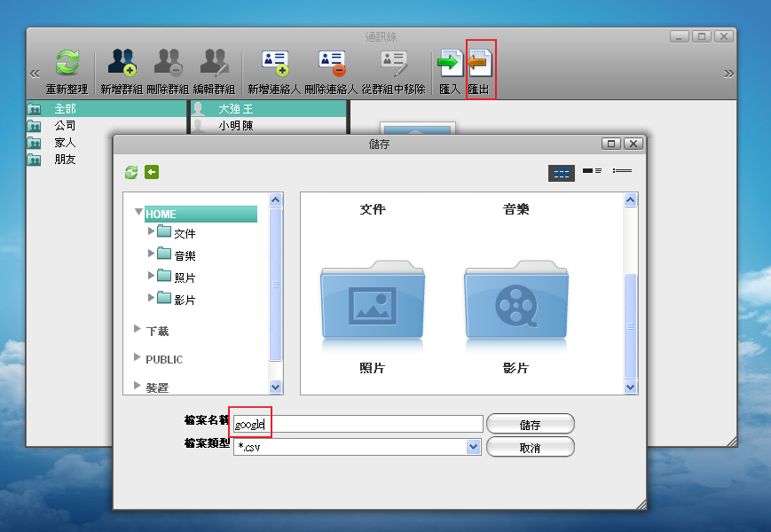This screenshot has width=771, height=532.
Task: Select the 刪除連絡人 delete contact icon
Action: 332,60
